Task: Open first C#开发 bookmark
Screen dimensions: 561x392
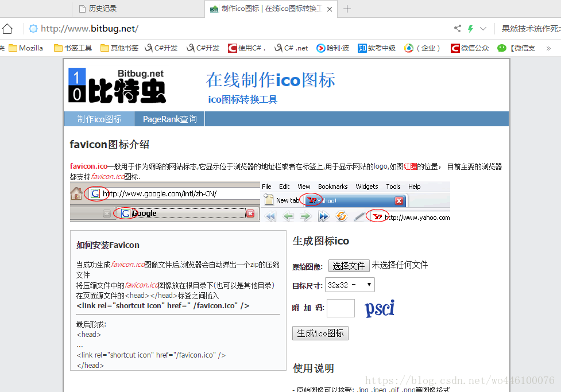Action: (161, 48)
